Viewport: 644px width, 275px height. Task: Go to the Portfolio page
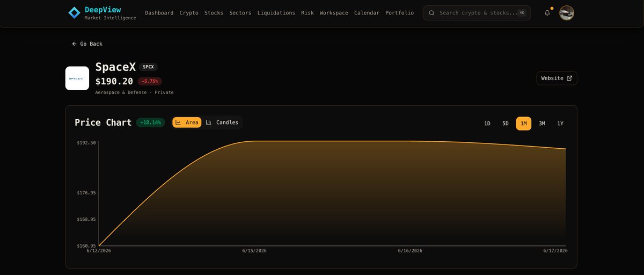(400, 13)
